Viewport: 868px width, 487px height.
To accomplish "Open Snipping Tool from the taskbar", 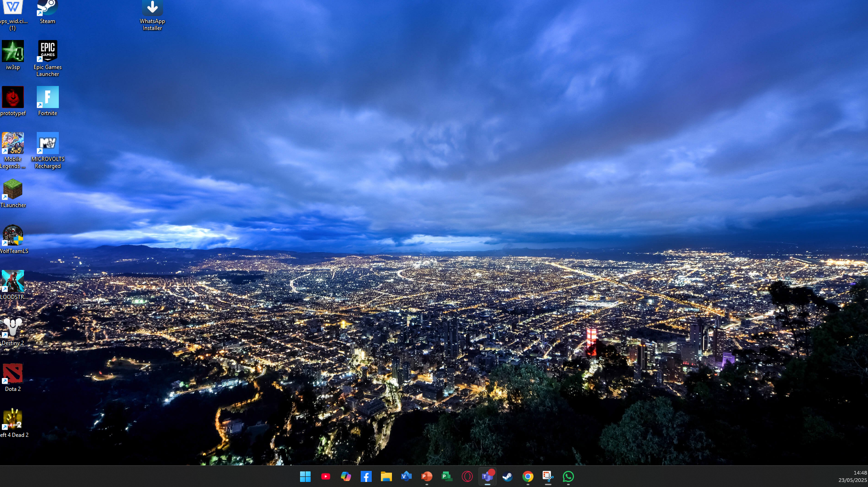I will [x=548, y=476].
